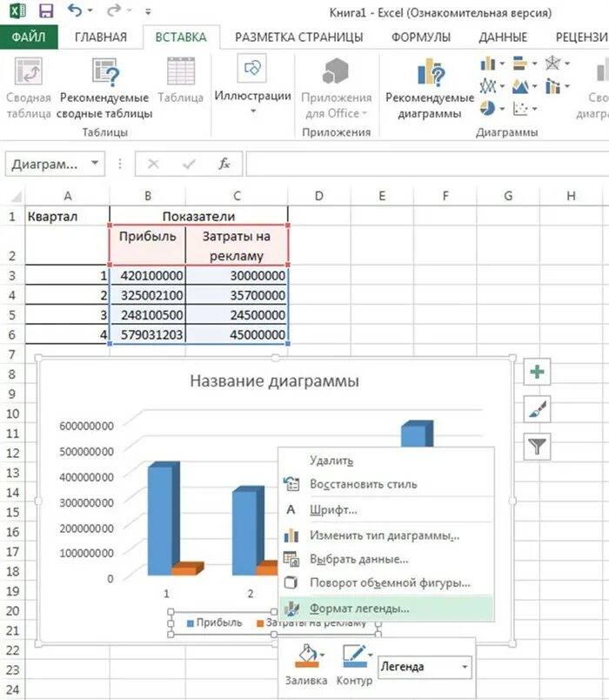This screenshot has width=609, height=700.
Task: Open Chart Elements plus button
Action: [x=537, y=372]
